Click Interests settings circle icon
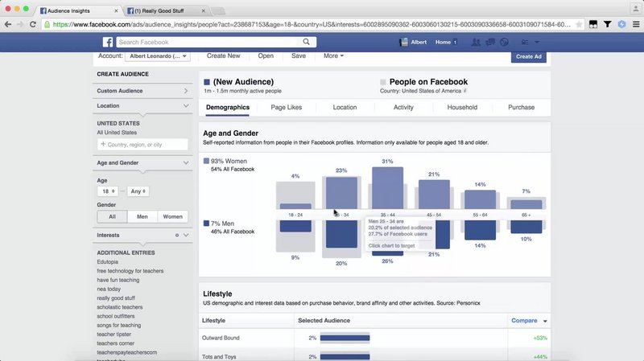Viewport: 644px width, 361px height. click(x=177, y=235)
